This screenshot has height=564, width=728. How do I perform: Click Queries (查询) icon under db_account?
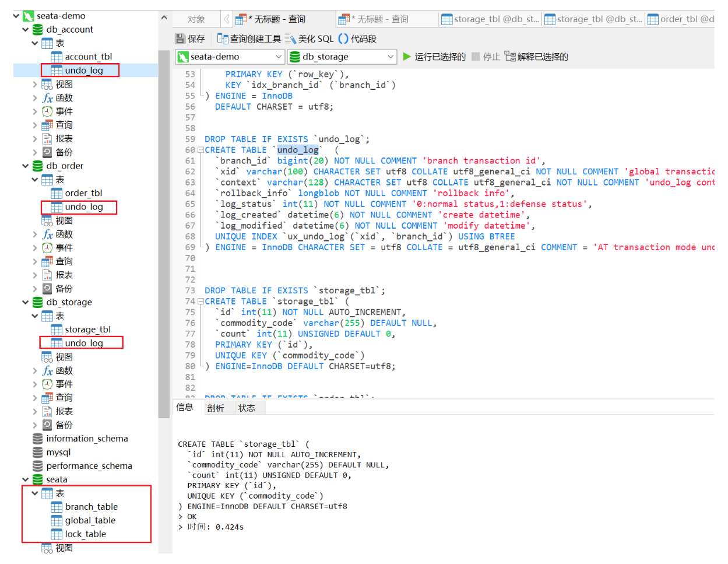47,125
